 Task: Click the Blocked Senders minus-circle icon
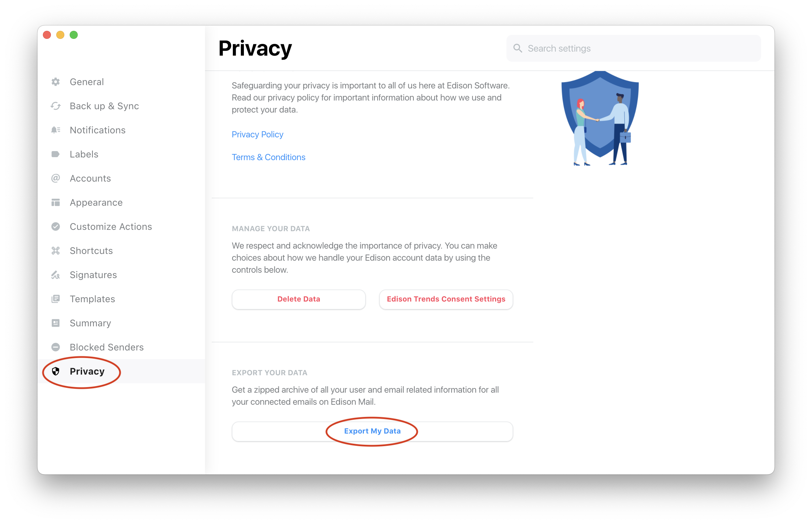tap(56, 347)
